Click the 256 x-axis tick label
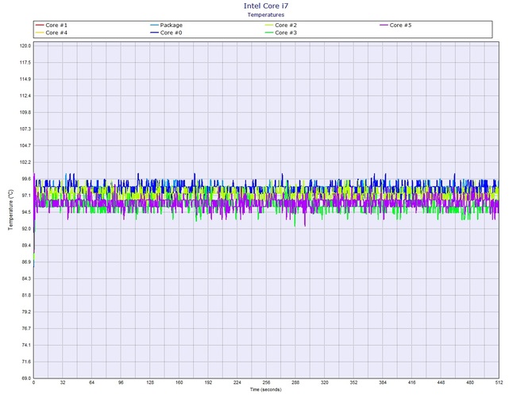Viewport: 532px width, 399px height. coord(266,382)
